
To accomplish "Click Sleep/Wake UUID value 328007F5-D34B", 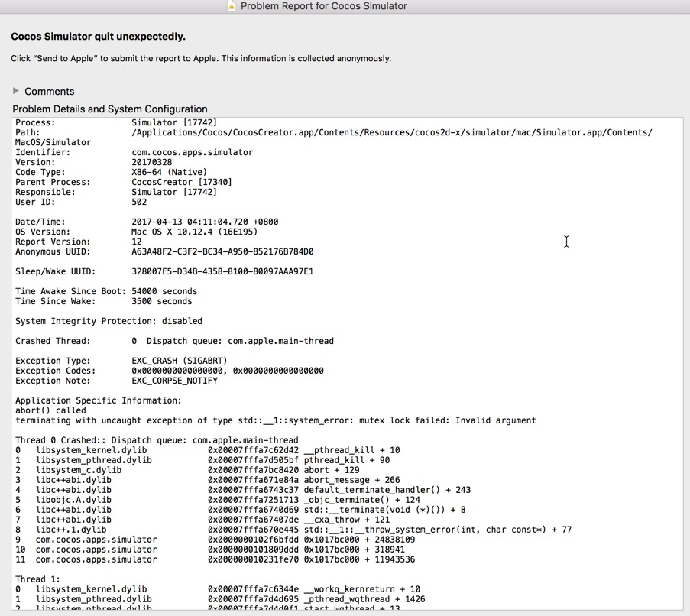I will click(222, 271).
